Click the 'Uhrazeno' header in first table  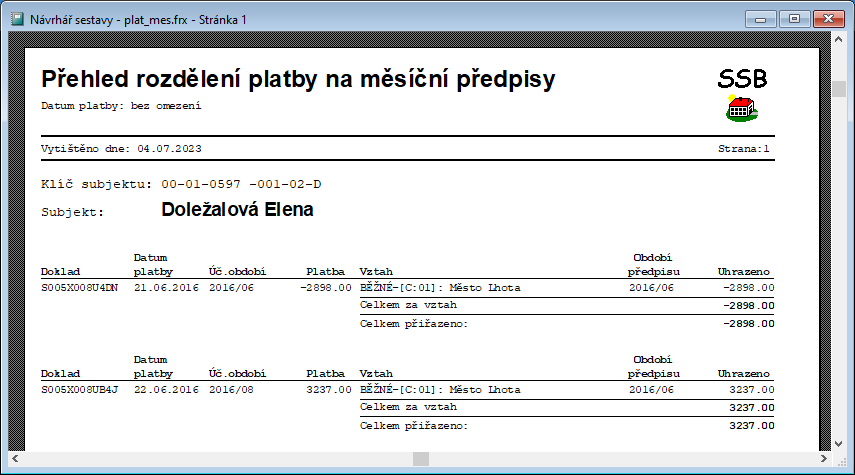pyautogui.click(x=745, y=271)
